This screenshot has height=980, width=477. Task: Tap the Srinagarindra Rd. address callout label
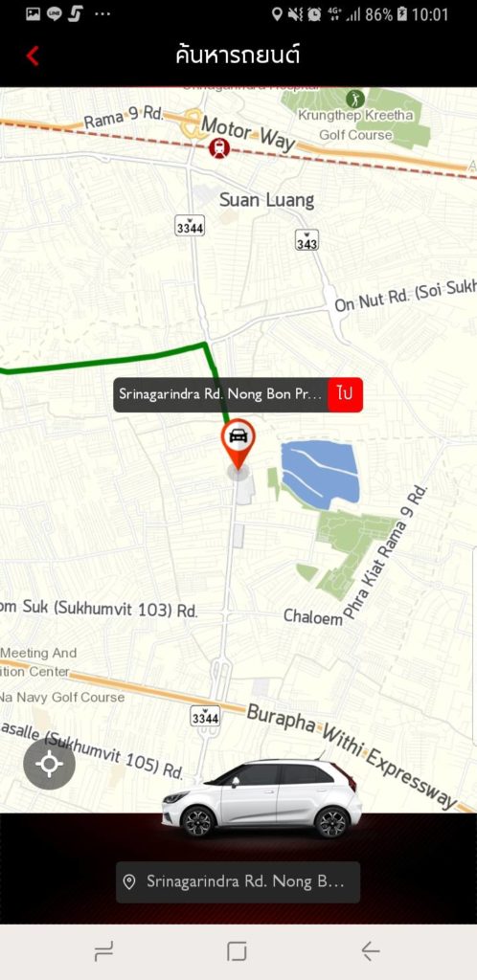coord(220,394)
